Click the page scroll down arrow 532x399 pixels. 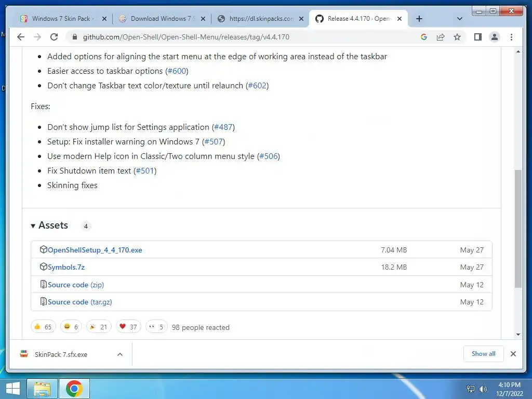coord(518,335)
